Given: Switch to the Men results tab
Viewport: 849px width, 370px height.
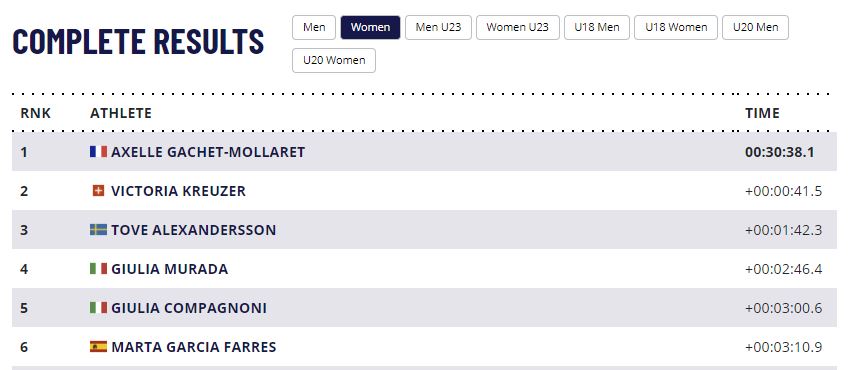Looking at the screenshot, I should 314,28.
